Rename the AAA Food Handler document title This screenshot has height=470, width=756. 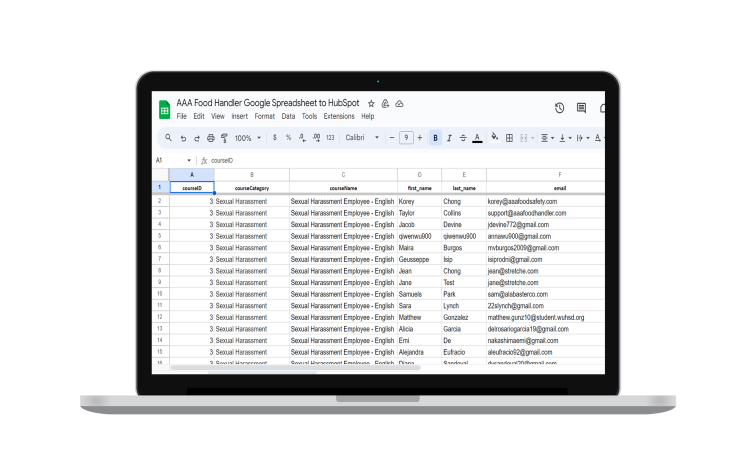pyautogui.click(x=268, y=103)
